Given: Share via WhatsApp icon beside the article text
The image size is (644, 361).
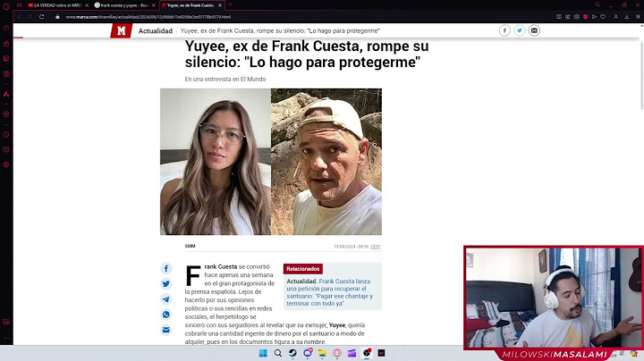Looking at the screenshot, I should point(166,315).
